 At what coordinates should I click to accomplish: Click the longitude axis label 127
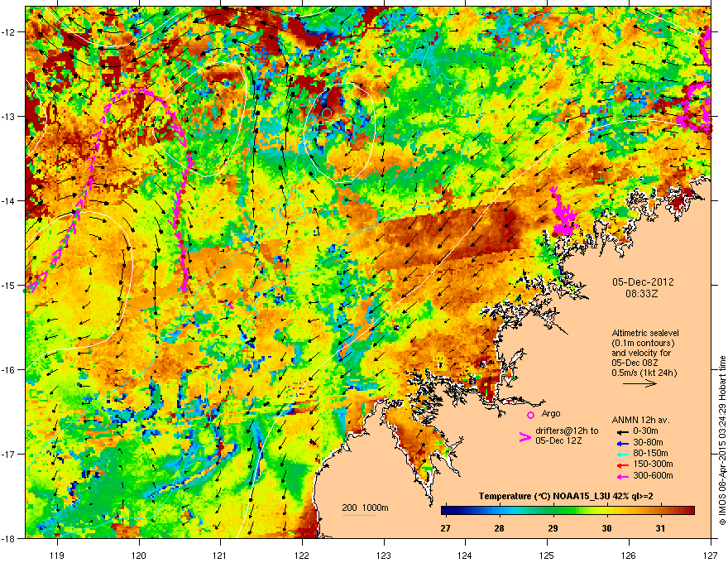point(711,555)
